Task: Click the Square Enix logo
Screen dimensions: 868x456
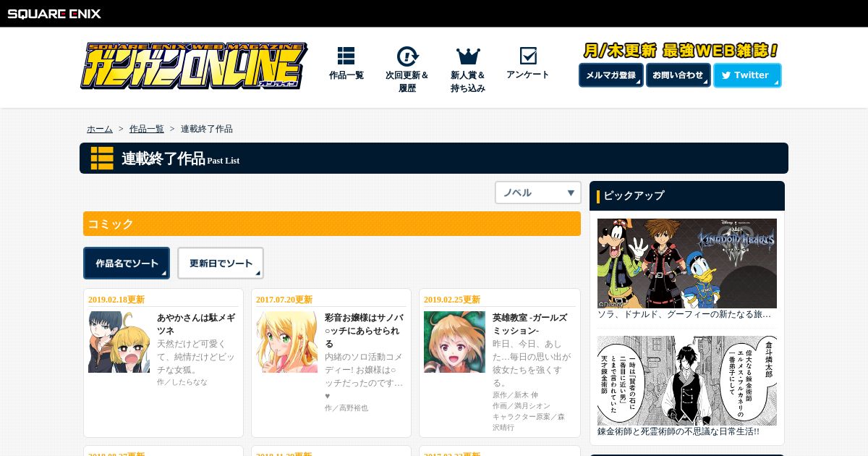Action: click(x=54, y=13)
